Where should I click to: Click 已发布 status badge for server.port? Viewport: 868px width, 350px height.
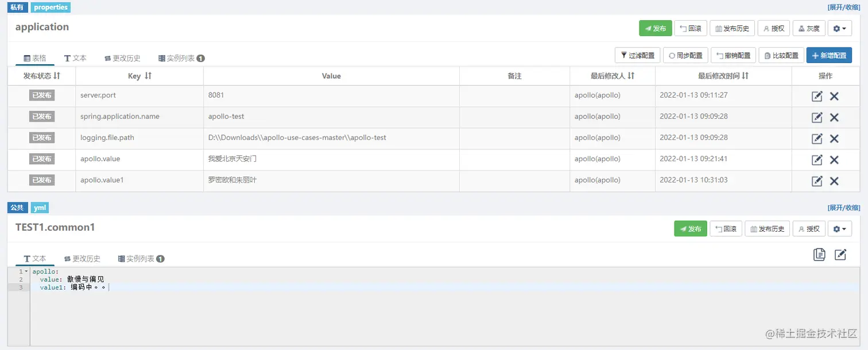click(x=42, y=95)
